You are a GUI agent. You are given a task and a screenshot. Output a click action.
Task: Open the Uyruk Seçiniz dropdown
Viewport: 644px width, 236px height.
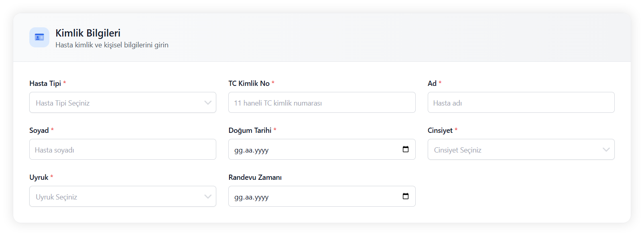116,197
